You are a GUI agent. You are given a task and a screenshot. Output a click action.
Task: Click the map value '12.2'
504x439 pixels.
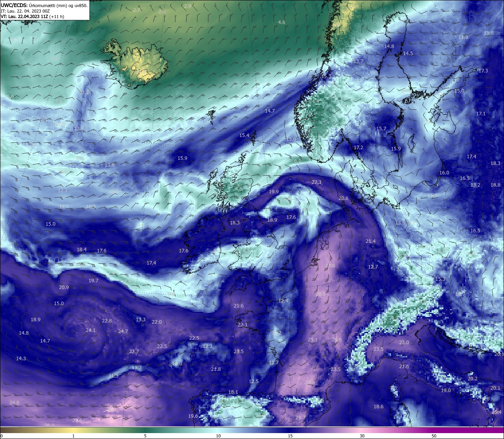(208, 346)
